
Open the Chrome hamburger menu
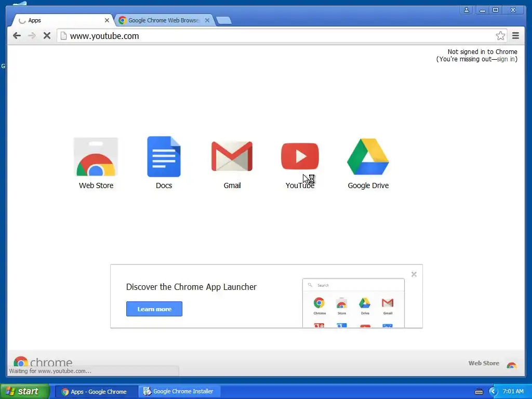(x=515, y=36)
